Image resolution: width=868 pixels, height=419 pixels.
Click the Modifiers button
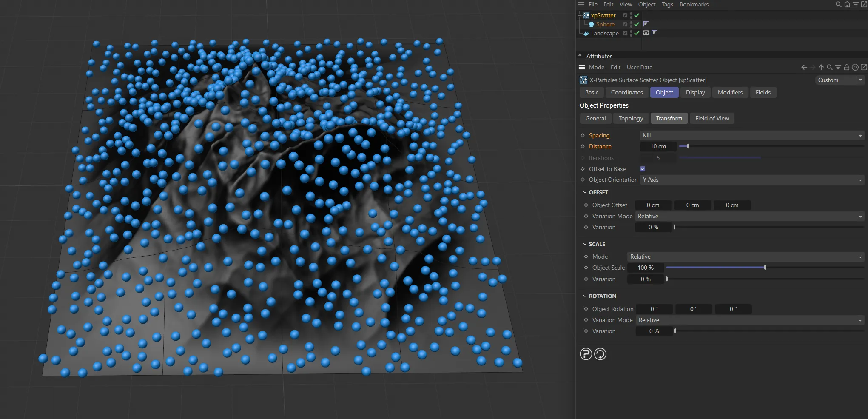click(730, 92)
